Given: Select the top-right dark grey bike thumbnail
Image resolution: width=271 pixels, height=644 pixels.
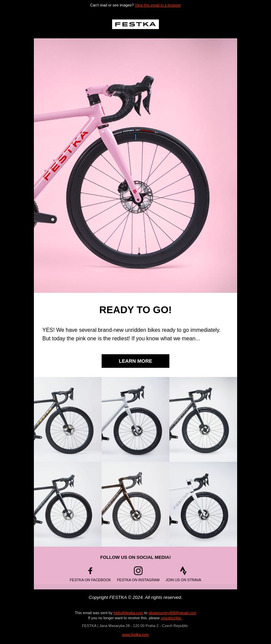Looking at the screenshot, I should (x=203, y=419).
